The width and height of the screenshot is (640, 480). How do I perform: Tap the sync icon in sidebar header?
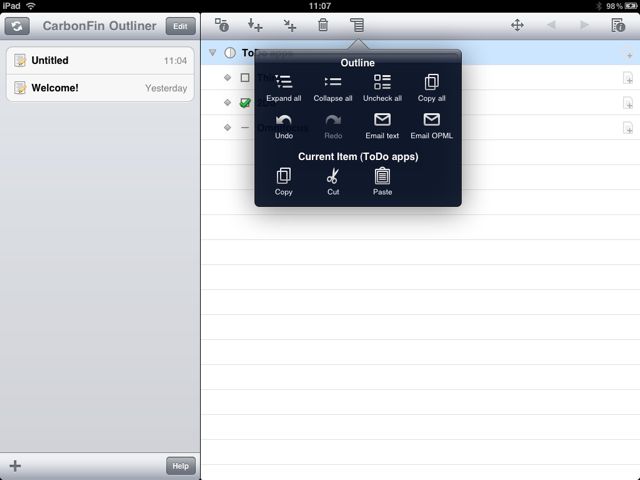(17, 26)
